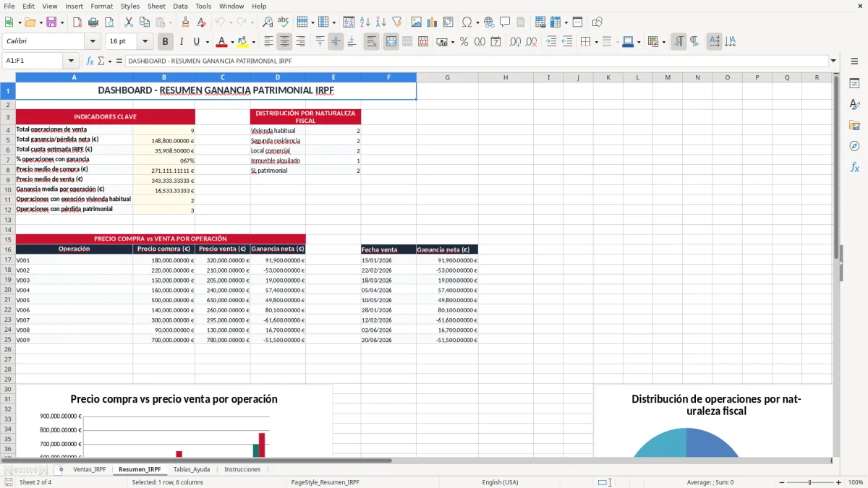Format as Percent icon
868x488 pixels.
[464, 42]
